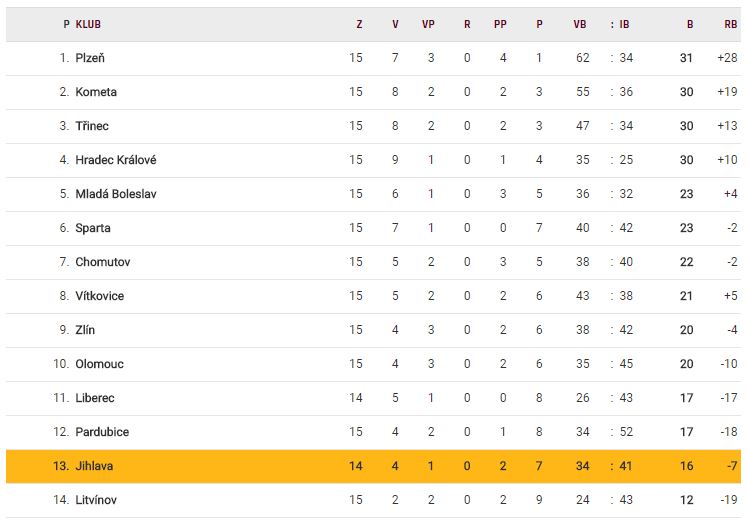Select Chomutov in the table

[x=103, y=262]
